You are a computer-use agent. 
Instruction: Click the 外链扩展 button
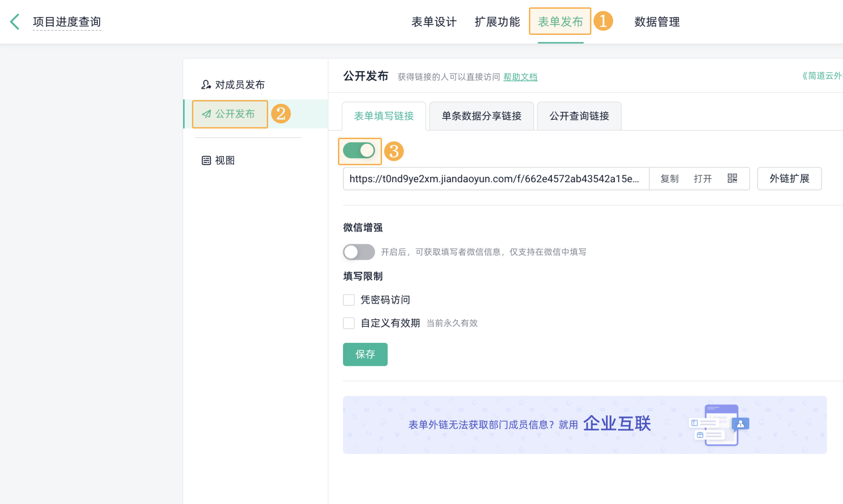[x=789, y=179]
